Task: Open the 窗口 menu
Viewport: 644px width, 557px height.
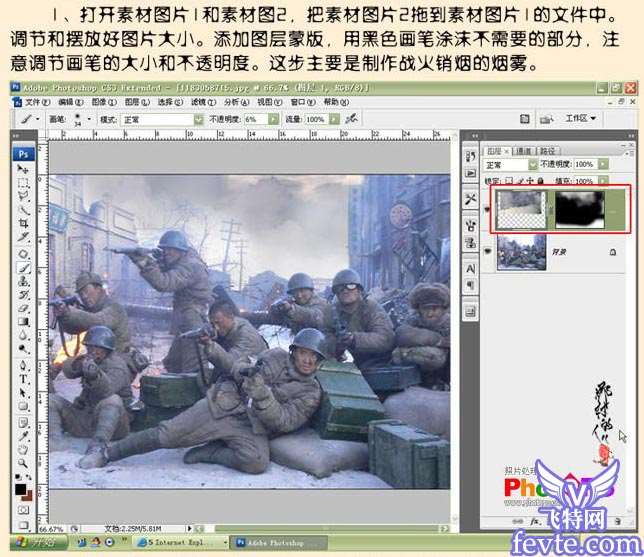Action: point(303,102)
